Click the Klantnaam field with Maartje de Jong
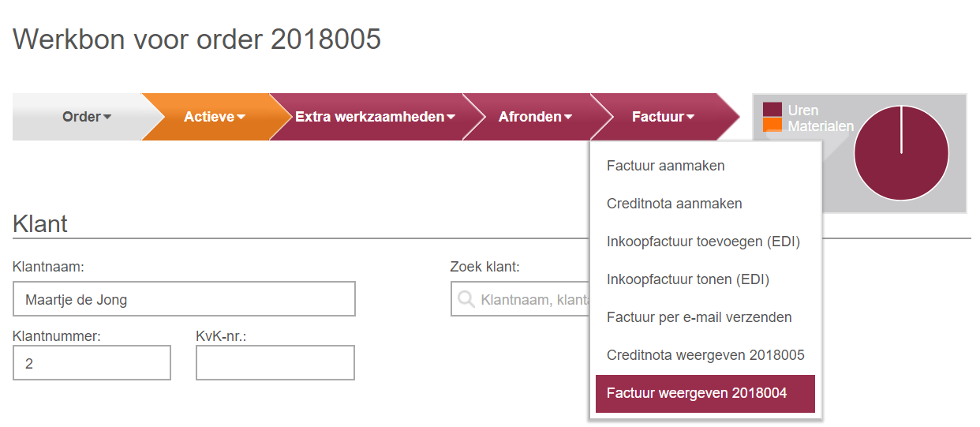 tap(184, 299)
